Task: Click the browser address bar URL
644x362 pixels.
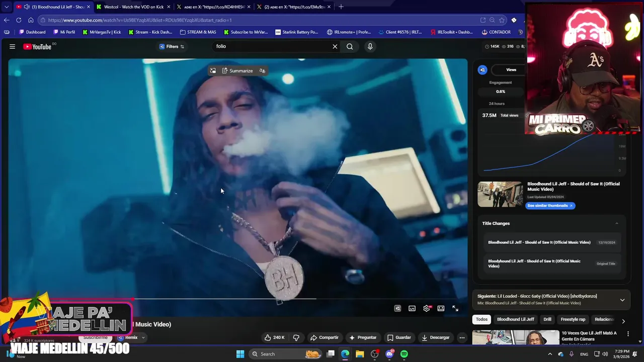Action: coord(140,20)
